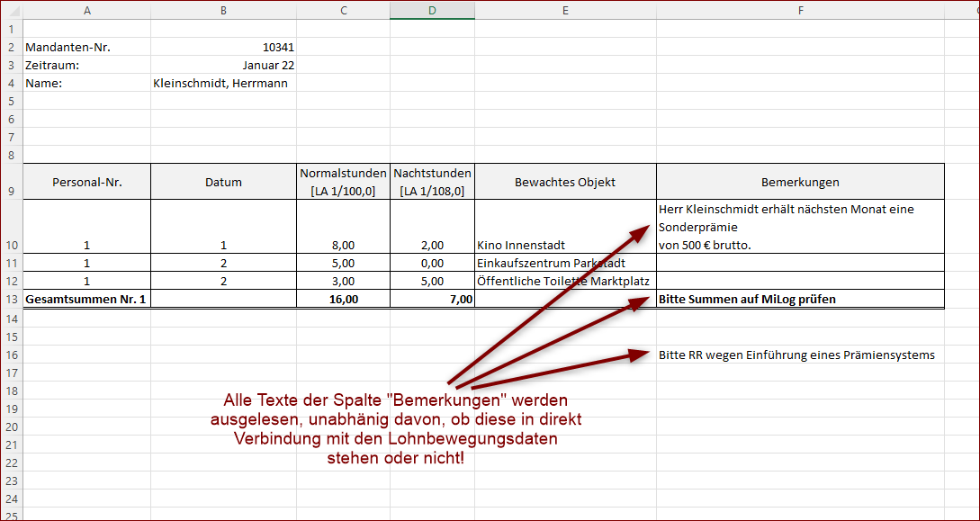The width and height of the screenshot is (980, 521).
Task: Click the select-all corner of the sheet
Action: point(12,10)
